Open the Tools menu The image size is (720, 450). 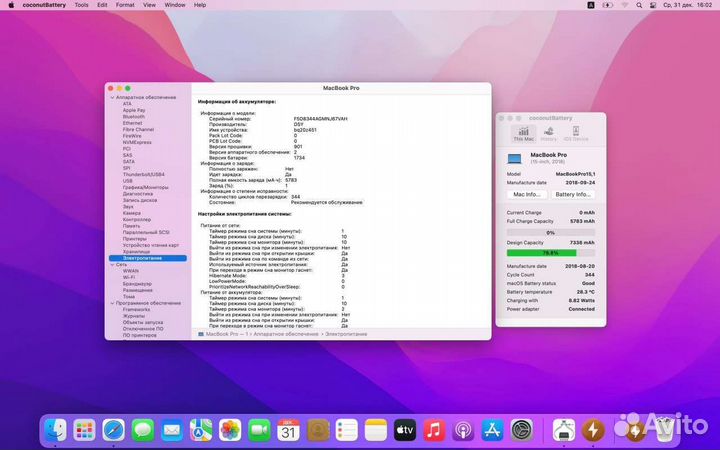click(x=81, y=5)
